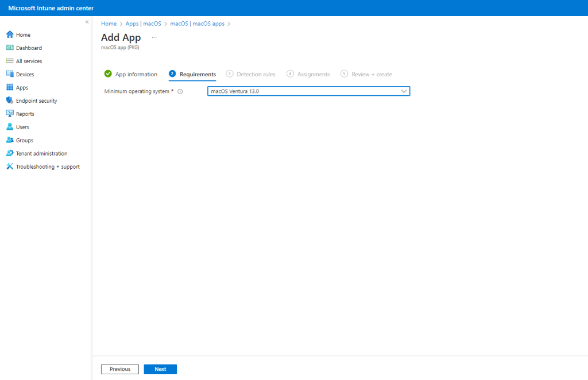The image size is (588, 380).
Task: Open the Apps grid icon
Action: (x=10, y=87)
